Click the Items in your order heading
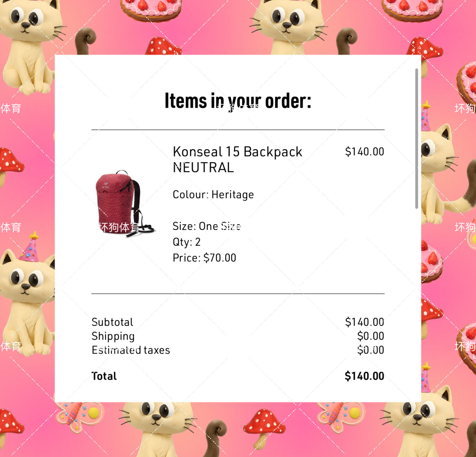 [x=238, y=101]
